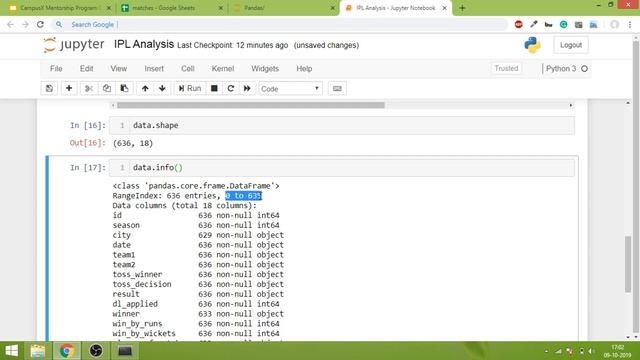The height and width of the screenshot is (360, 640).
Task: Click the Chrome taskbar icon
Action: point(67,351)
